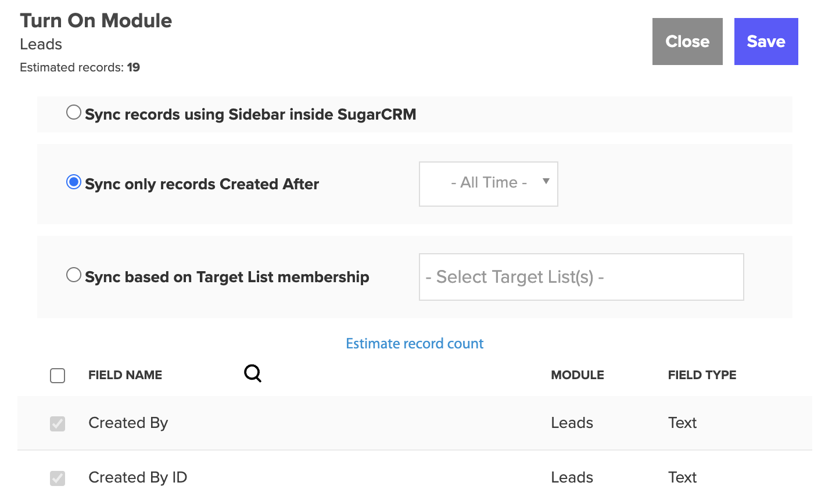The image size is (832, 504).
Task: Open the Select Target List(s) box
Action: click(x=582, y=277)
